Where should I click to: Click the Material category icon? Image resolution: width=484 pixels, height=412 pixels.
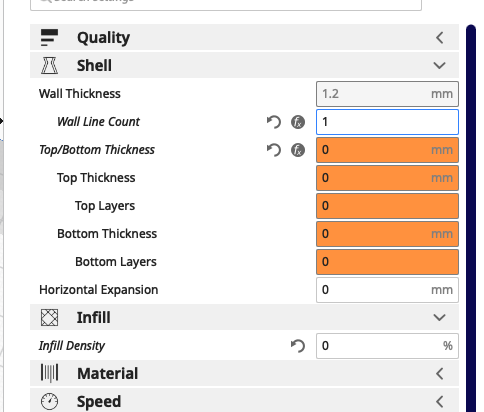tap(49, 373)
